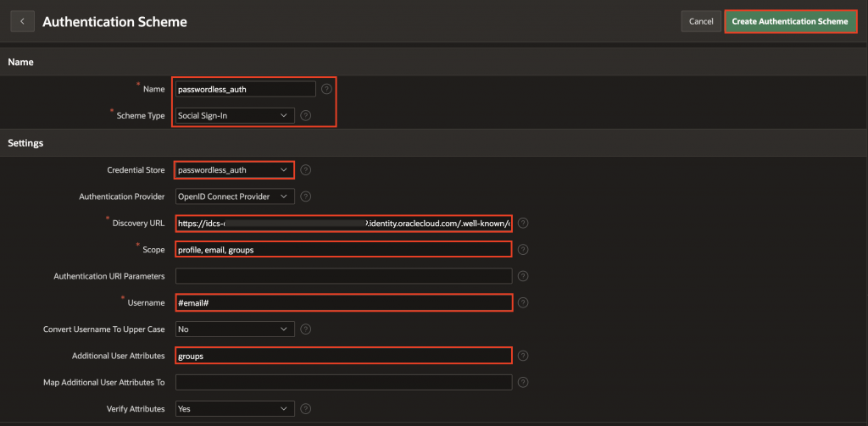Open Convert Username To Upper Case dropdown
This screenshot has width=868, height=426.
point(235,329)
